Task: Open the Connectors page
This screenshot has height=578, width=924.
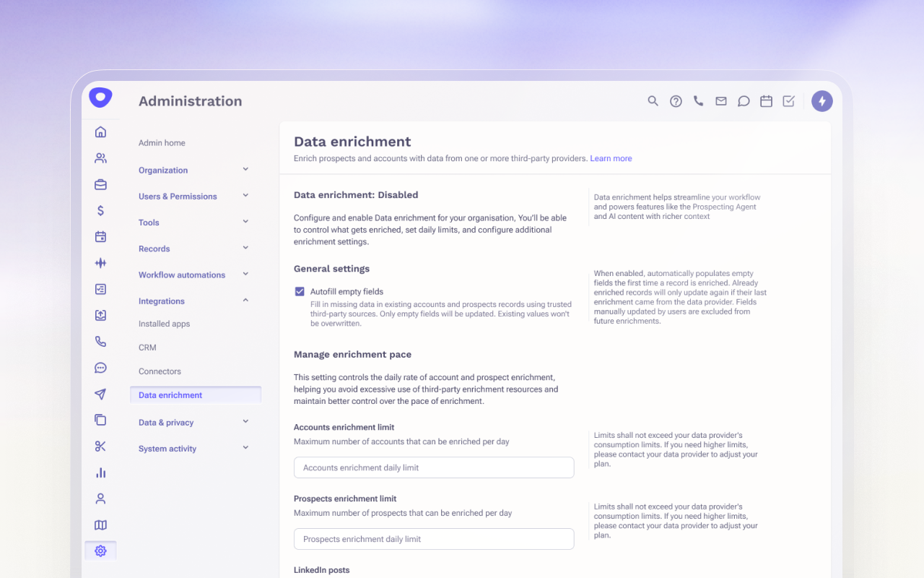Action: click(160, 371)
